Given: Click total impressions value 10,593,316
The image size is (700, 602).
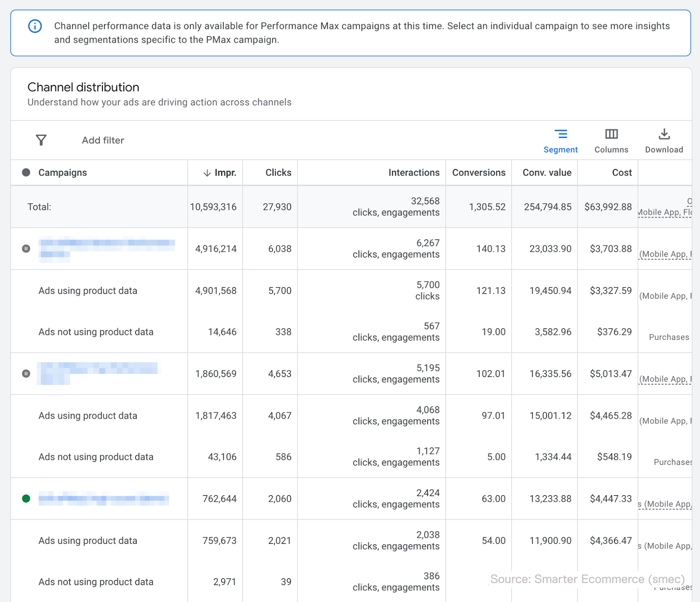Looking at the screenshot, I should [213, 207].
